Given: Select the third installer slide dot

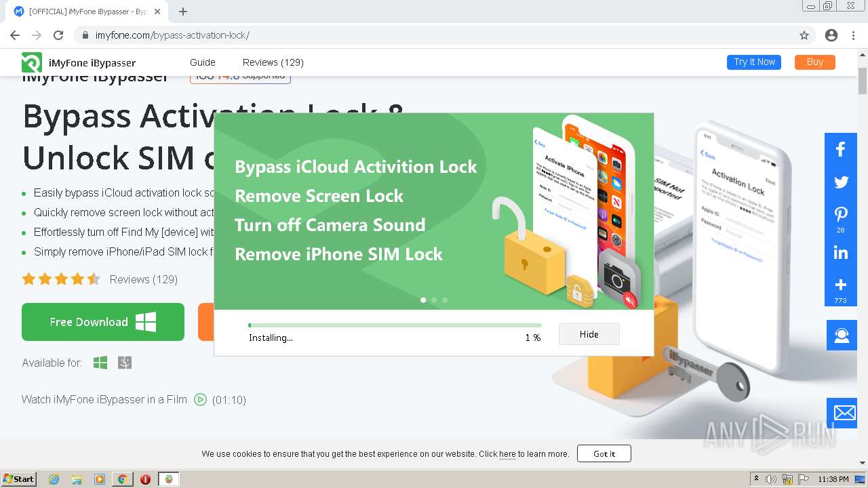Looking at the screenshot, I should (445, 300).
